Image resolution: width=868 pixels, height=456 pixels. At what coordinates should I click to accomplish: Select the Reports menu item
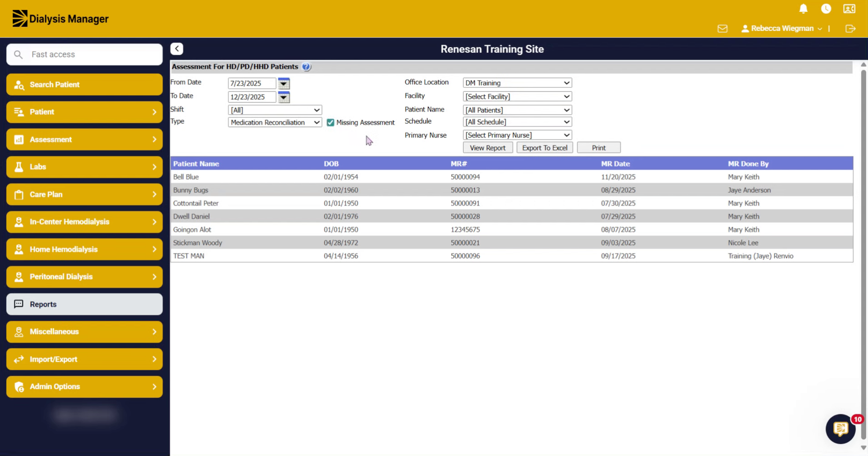[x=84, y=304]
